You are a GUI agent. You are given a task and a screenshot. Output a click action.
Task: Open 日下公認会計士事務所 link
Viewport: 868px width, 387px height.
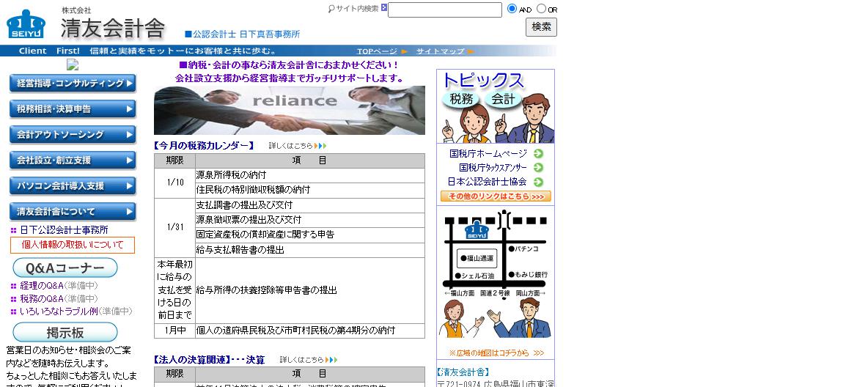click(x=65, y=229)
